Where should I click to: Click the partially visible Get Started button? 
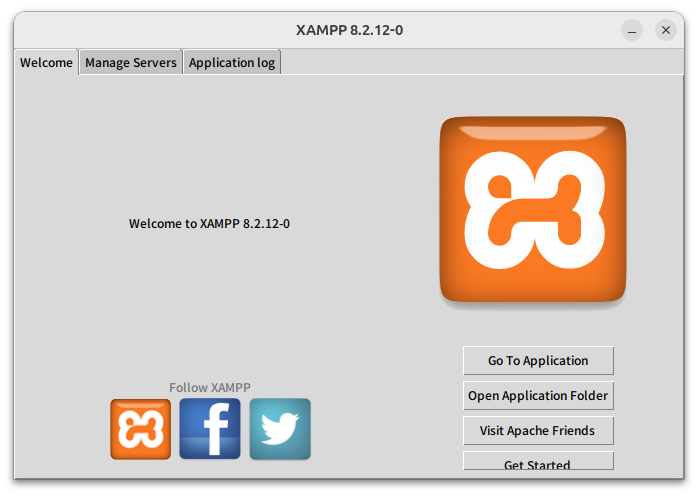(538, 461)
